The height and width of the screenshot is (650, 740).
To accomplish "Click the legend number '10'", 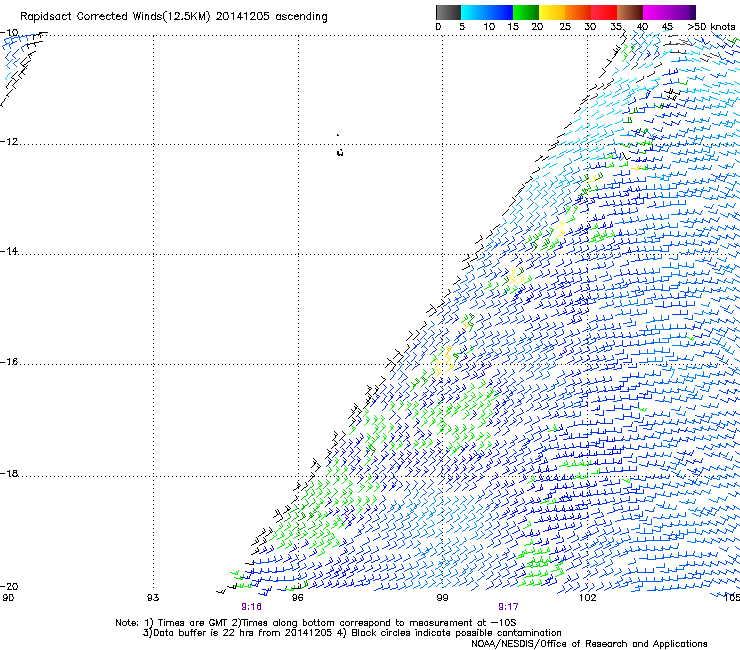I will tap(489, 27).
